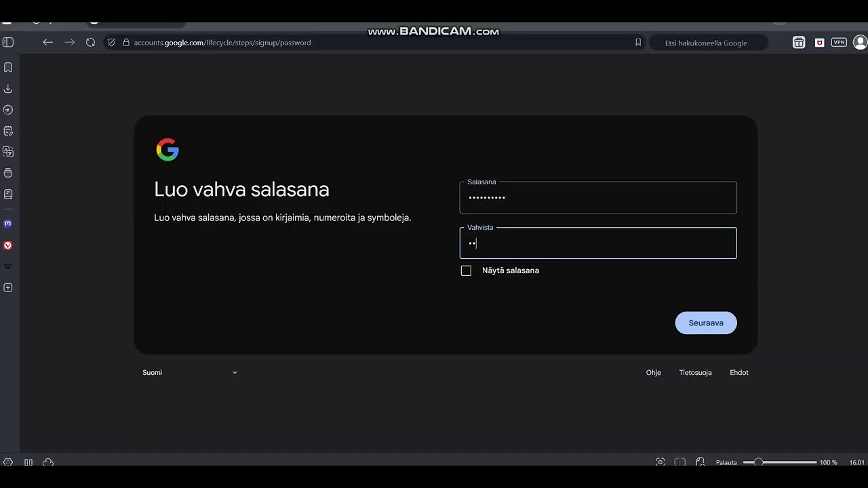This screenshot has height=488, width=868.
Task: Open the Notes panel in the sidebar
Action: pos(8,131)
